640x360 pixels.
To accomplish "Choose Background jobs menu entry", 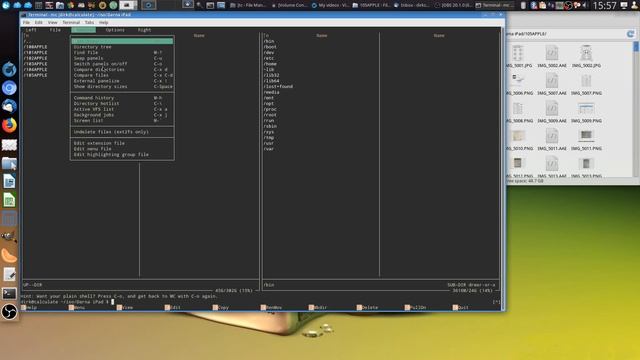I will pos(122,115).
